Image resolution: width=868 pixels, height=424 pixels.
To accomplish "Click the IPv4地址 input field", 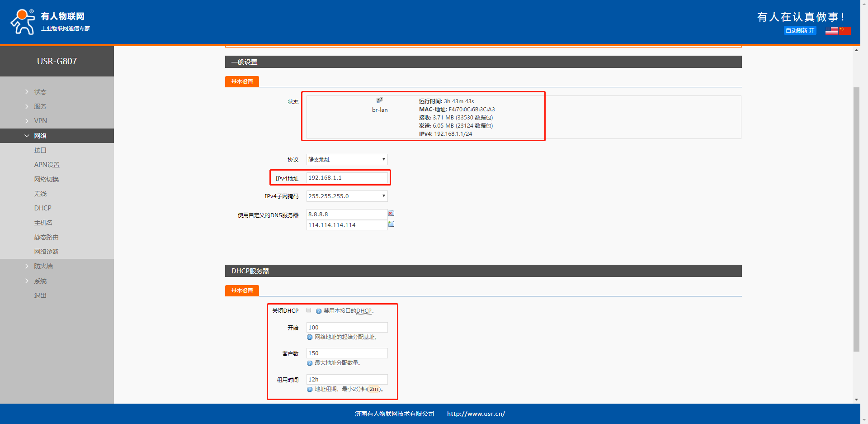I will [347, 178].
